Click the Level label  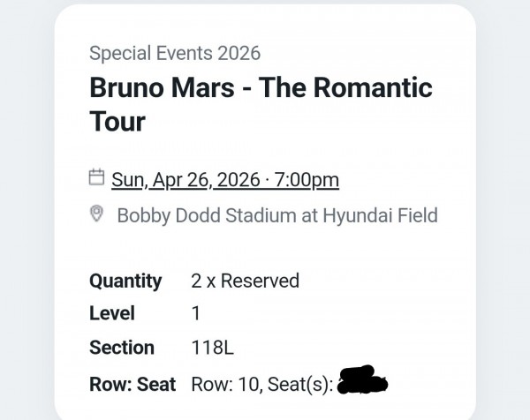[x=112, y=313]
